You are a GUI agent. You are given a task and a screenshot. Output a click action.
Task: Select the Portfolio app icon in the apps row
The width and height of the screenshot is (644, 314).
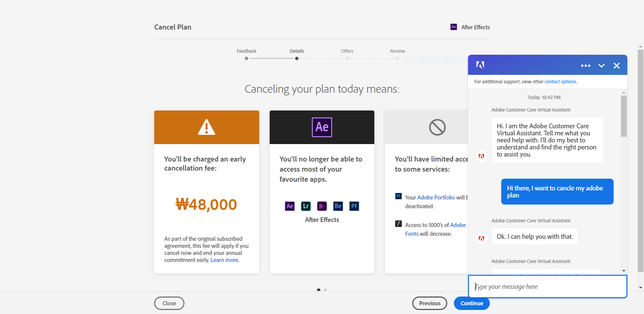coord(354,206)
